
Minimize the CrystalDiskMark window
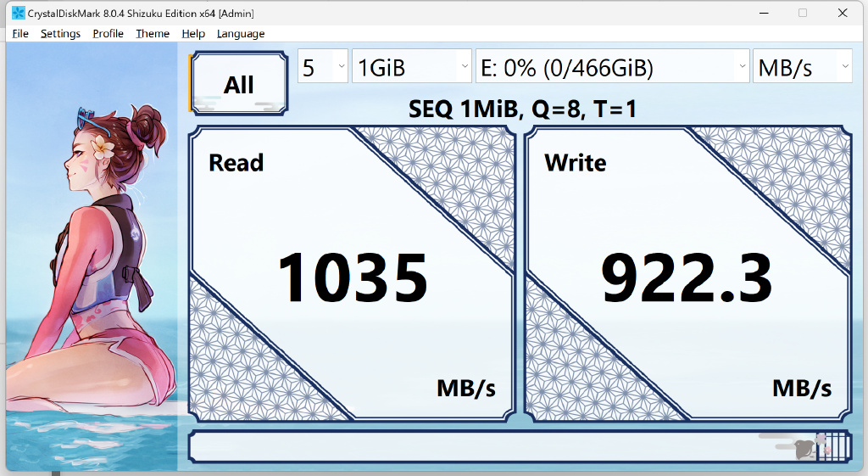764,13
